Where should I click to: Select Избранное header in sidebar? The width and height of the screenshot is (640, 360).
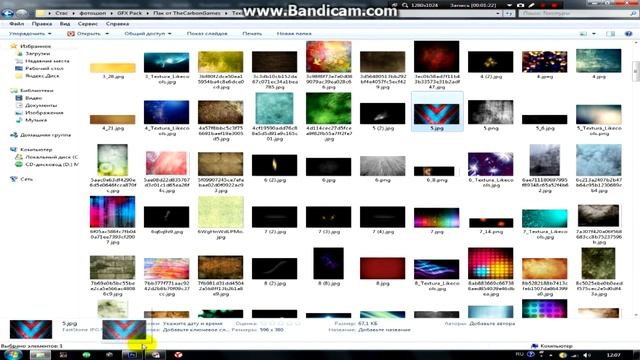click(x=35, y=46)
